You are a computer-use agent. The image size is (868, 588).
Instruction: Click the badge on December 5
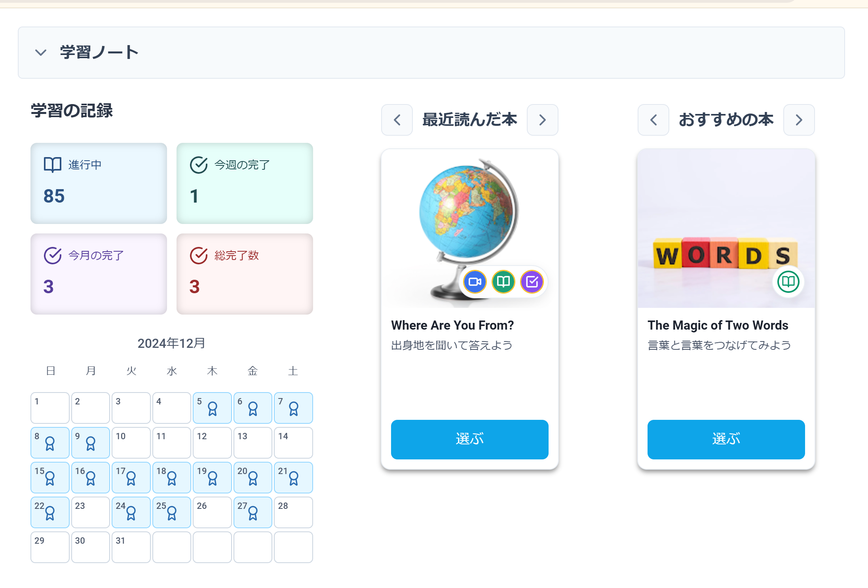213,409
